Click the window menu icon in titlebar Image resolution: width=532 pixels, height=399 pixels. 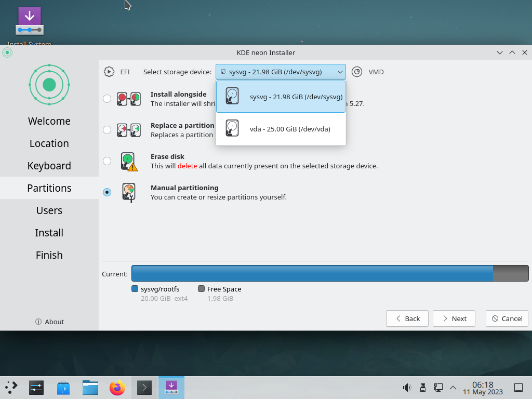pyautogui.click(x=7, y=52)
